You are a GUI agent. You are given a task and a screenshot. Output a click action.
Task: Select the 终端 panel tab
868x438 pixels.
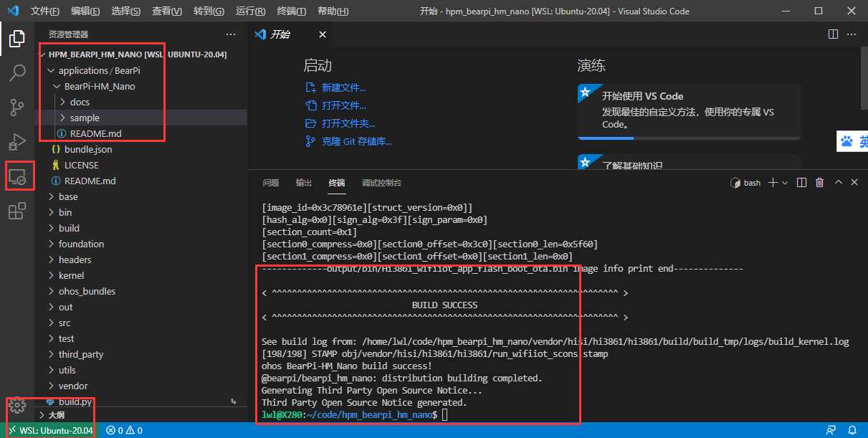(x=337, y=183)
